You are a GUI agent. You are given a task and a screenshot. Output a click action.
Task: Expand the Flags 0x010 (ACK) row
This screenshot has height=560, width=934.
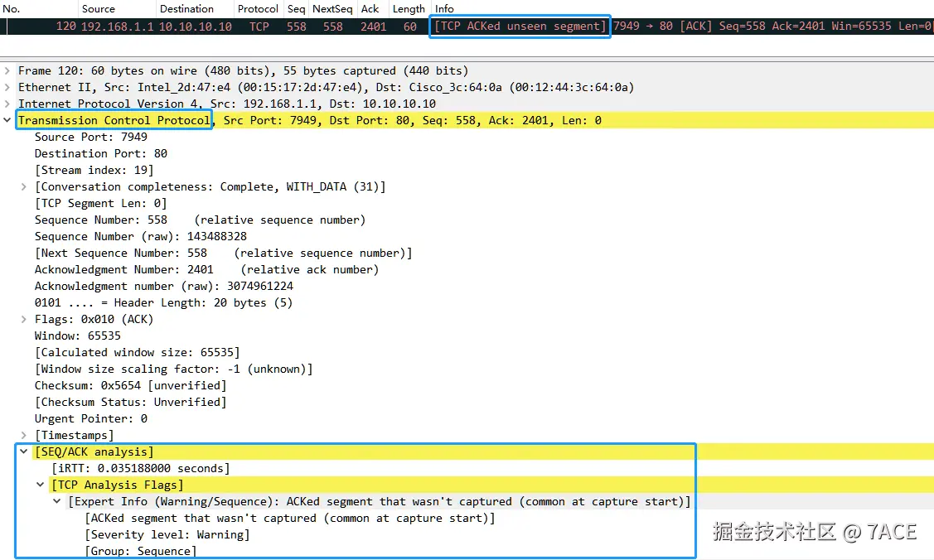tap(24, 320)
